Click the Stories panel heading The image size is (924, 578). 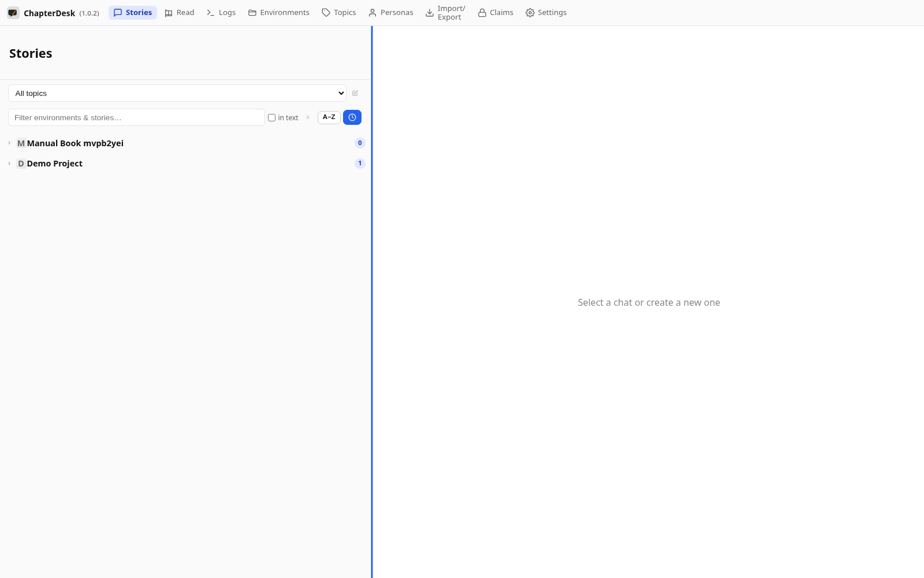(x=31, y=53)
